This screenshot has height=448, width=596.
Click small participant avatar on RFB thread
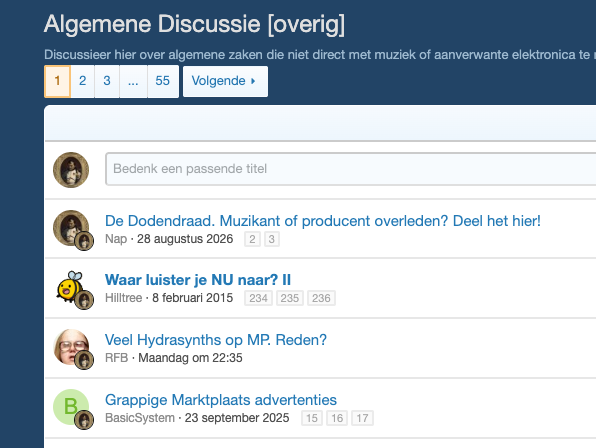pyautogui.click(x=84, y=360)
